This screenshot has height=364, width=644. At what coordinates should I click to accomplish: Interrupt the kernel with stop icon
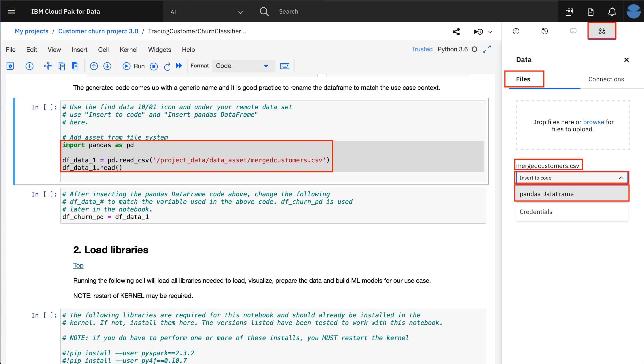pyautogui.click(x=154, y=66)
